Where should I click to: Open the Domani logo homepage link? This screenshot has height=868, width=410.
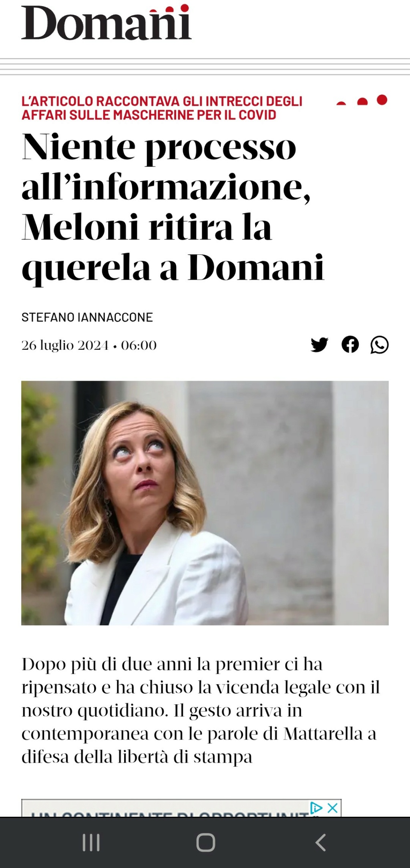coord(107,22)
